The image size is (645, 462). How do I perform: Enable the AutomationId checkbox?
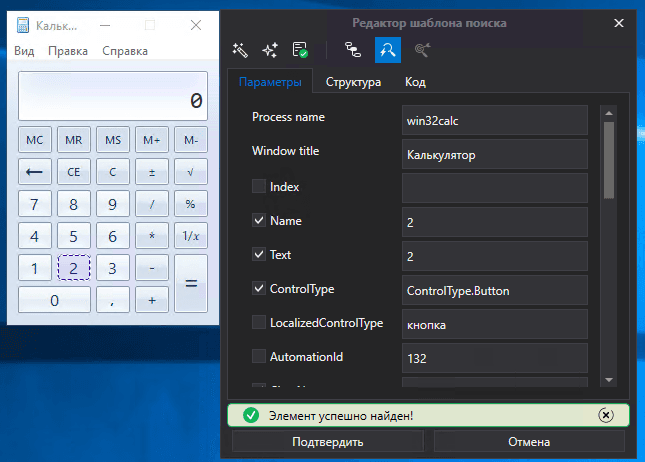point(259,356)
